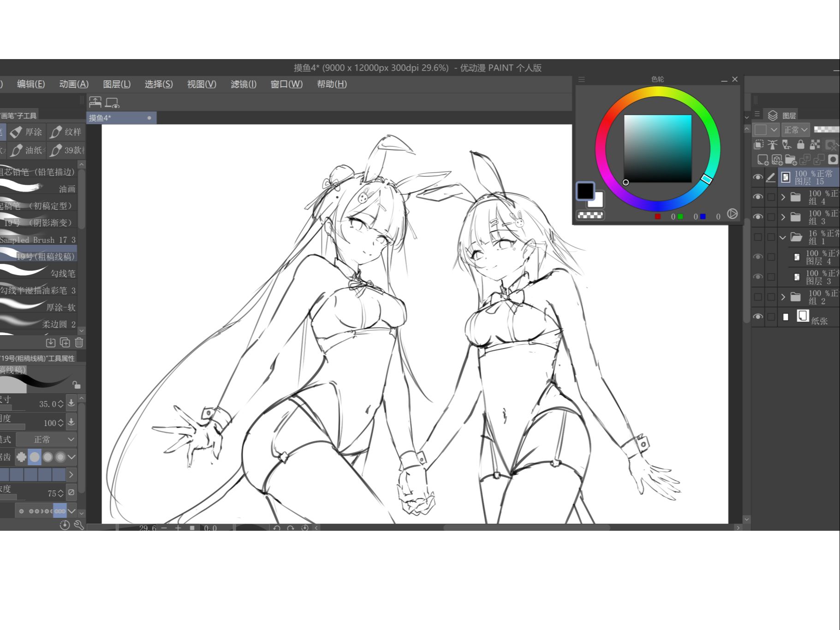Screen dimensions: 840x630
Task: Reset canvas rotation in status bar
Action: (x=304, y=528)
